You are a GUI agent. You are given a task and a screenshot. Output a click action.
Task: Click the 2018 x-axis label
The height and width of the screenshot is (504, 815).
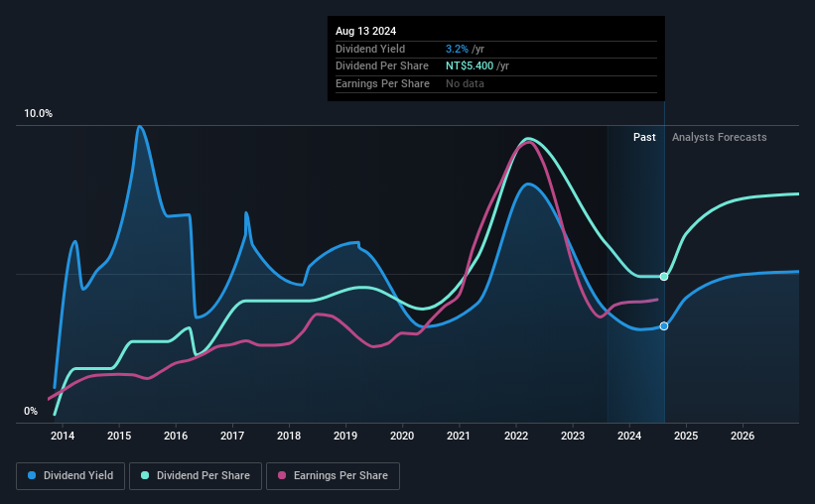coord(289,436)
